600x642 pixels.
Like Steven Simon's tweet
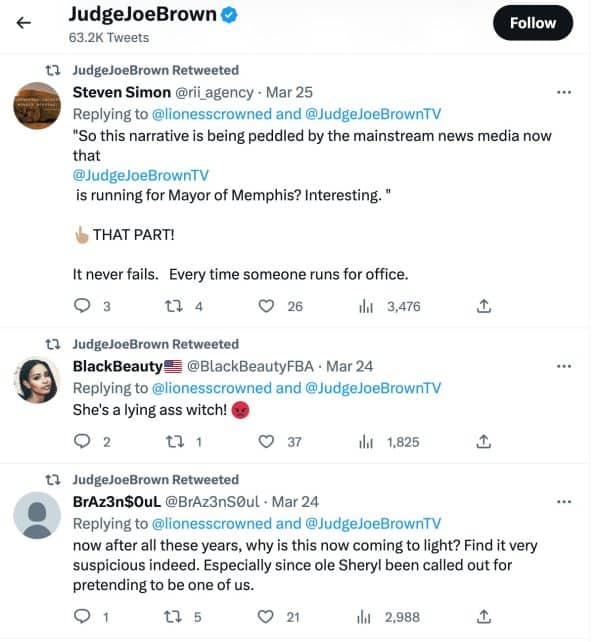(267, 306)
